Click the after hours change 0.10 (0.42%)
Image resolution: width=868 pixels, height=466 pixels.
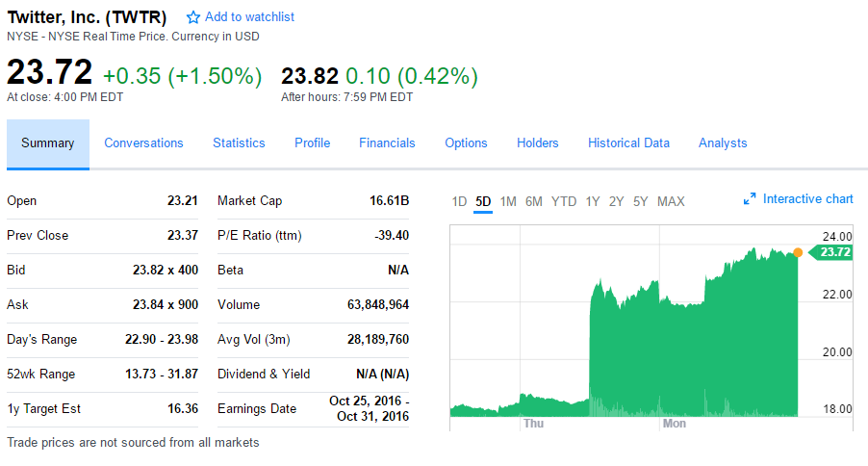[411, 76]
